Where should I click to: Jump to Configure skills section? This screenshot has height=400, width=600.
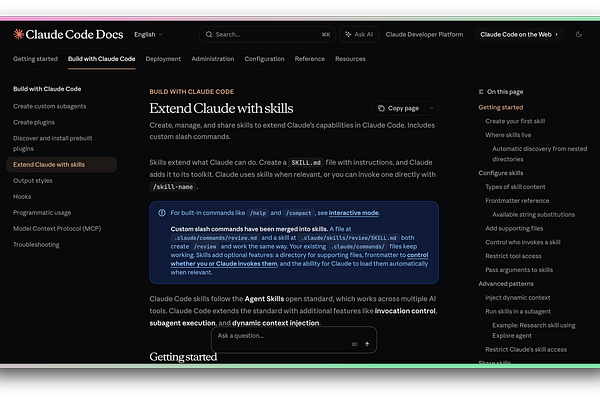[501, 173]
